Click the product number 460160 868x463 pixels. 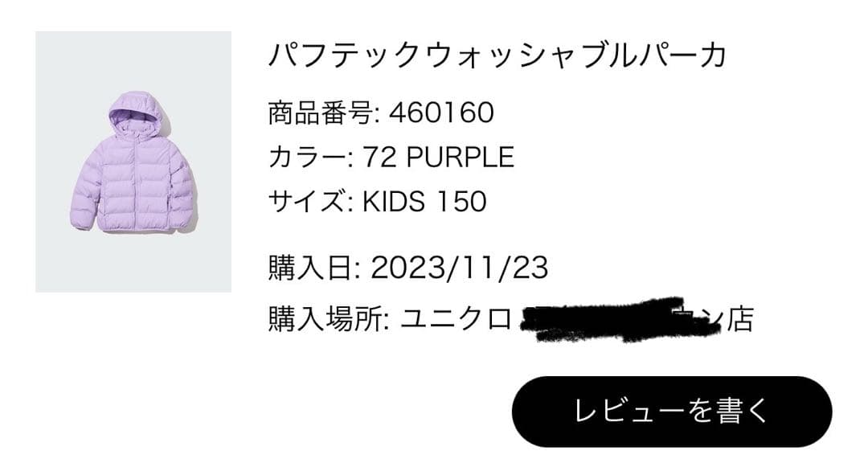[x=441, y=113]
